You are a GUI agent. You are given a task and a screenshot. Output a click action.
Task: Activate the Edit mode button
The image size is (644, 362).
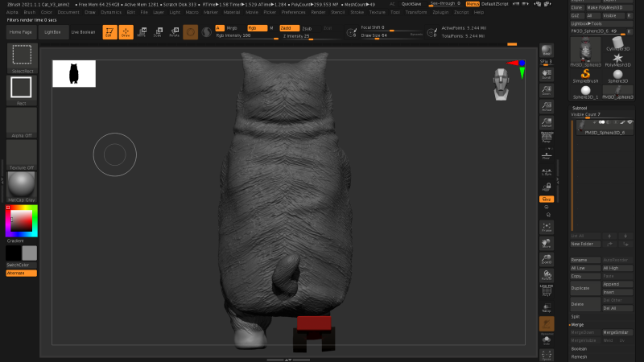(109, 32)
